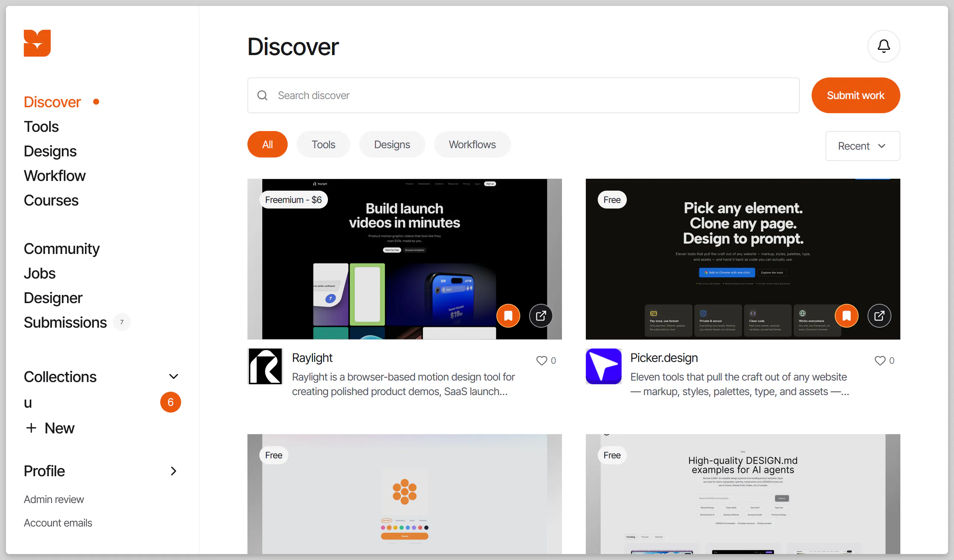954x560 pixels.
Task: Open Submissions in sidebar
Action: point(65,322)
